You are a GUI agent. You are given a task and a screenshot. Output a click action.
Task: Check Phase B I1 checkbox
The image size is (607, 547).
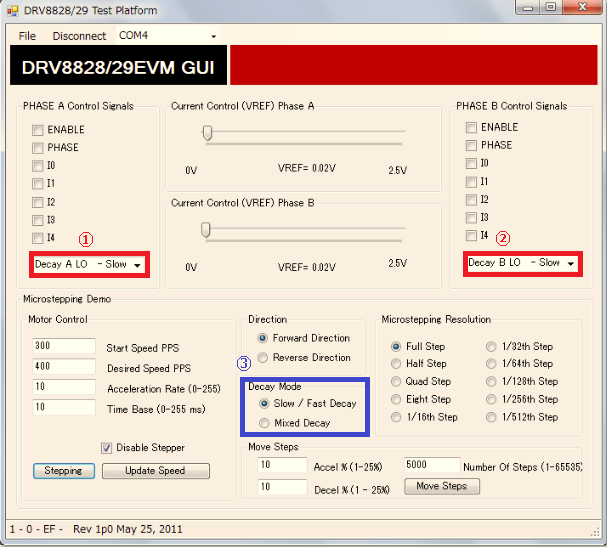pyautogui.click(x=471, y=182)
